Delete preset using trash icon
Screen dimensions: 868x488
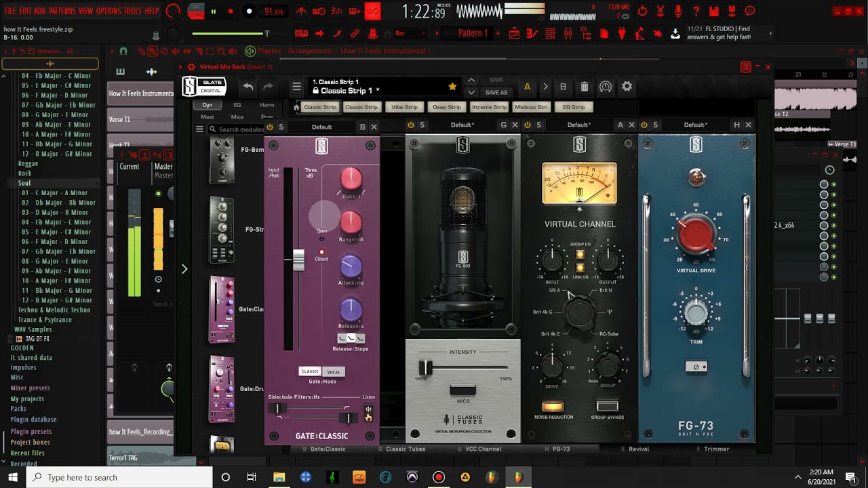pos(585,87)
